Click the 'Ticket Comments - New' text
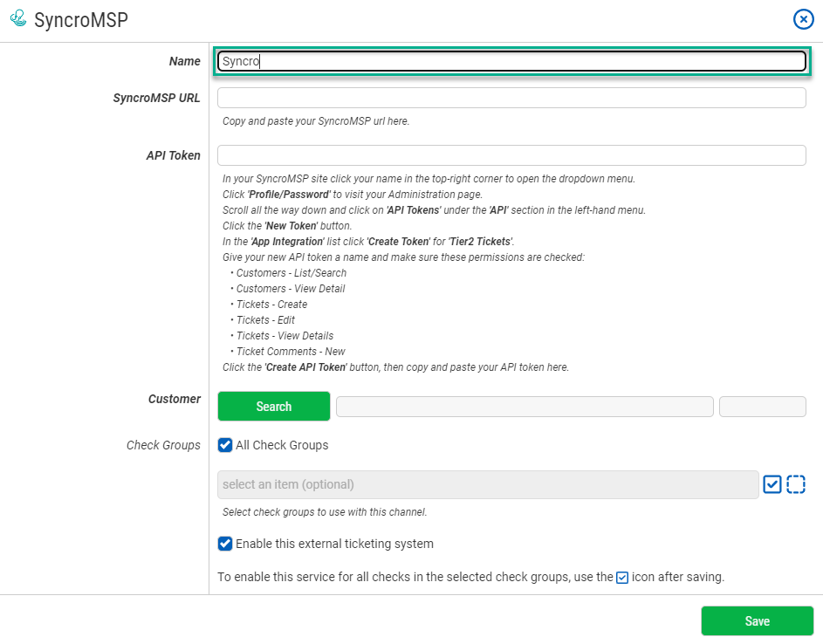823x644 pixels. coord(291,352)
